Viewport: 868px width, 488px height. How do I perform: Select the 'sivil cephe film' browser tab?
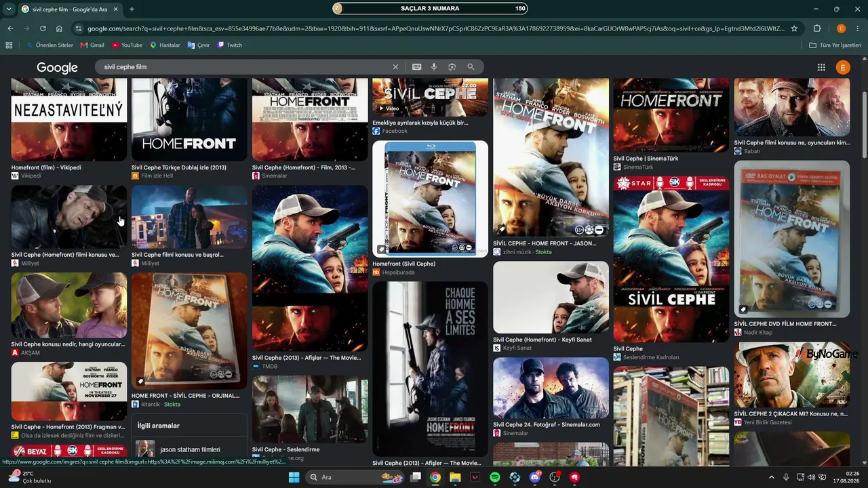pyautogui.click(x=69, y=9)
